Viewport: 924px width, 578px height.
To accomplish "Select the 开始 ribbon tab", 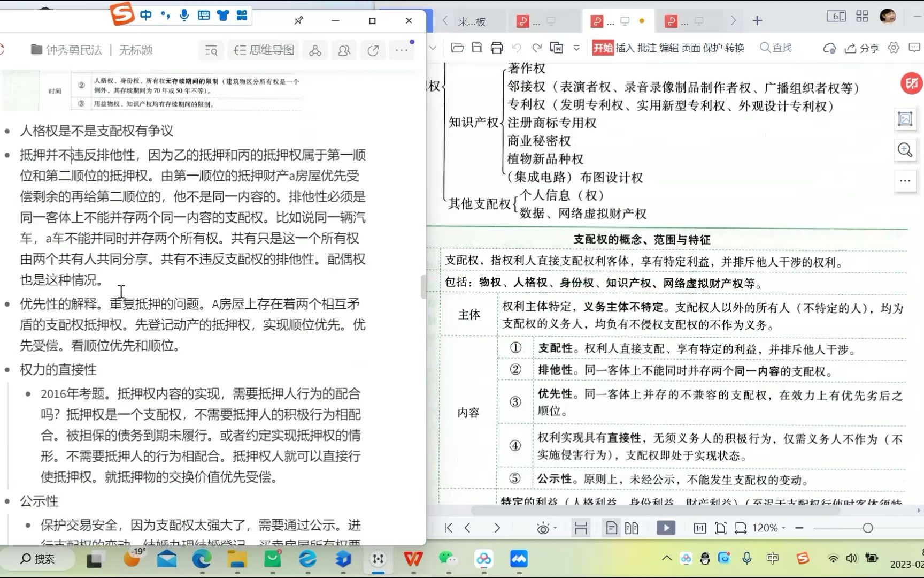I will (x=603, y=48).
